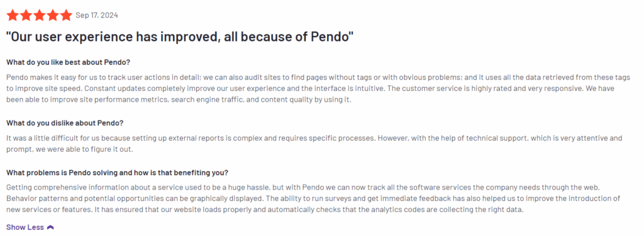The width and height of the screenshot is (644, 236).
Task: Select the 'What do you like best' heading
Action: [x=68, y=62]
